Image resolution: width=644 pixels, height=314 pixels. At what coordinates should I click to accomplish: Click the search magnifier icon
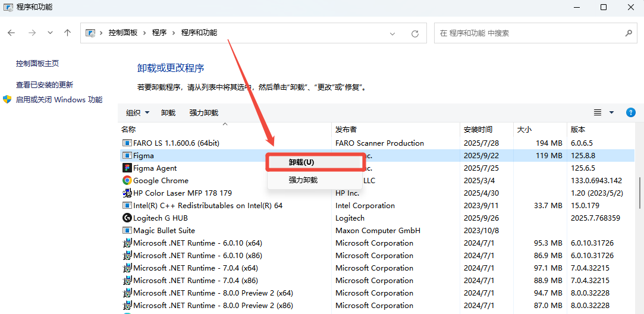(x=629, y=33)
